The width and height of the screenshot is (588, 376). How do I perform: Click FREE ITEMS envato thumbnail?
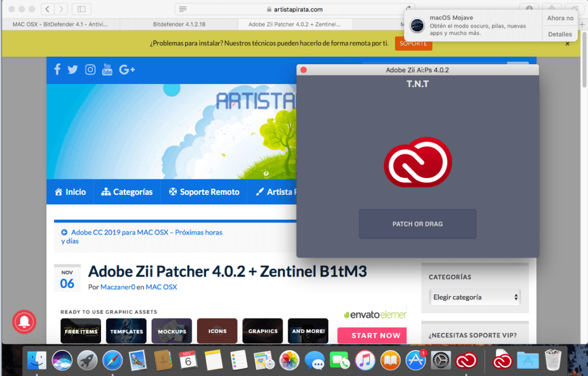coord(80,331)
